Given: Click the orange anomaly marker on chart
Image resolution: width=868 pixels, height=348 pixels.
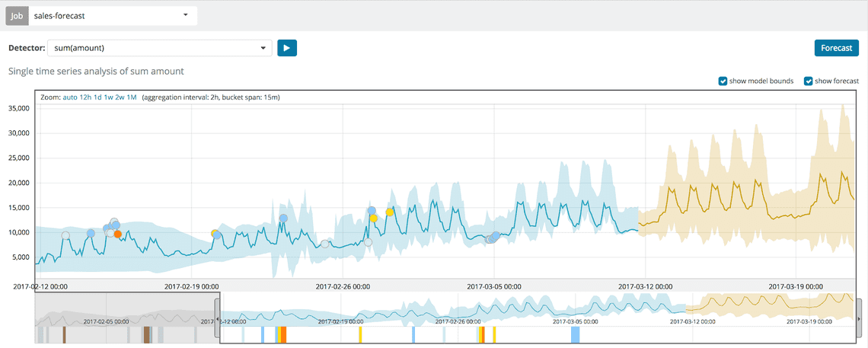Looking at the screenshot, I should pos(117,234).
